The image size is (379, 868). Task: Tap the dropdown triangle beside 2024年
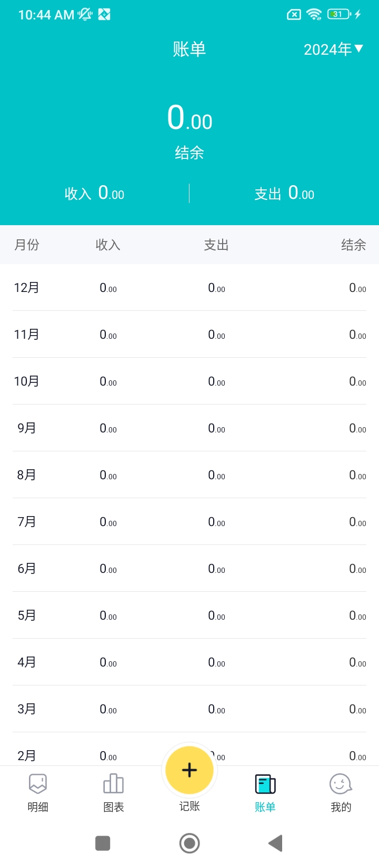[x=359, y=49]
